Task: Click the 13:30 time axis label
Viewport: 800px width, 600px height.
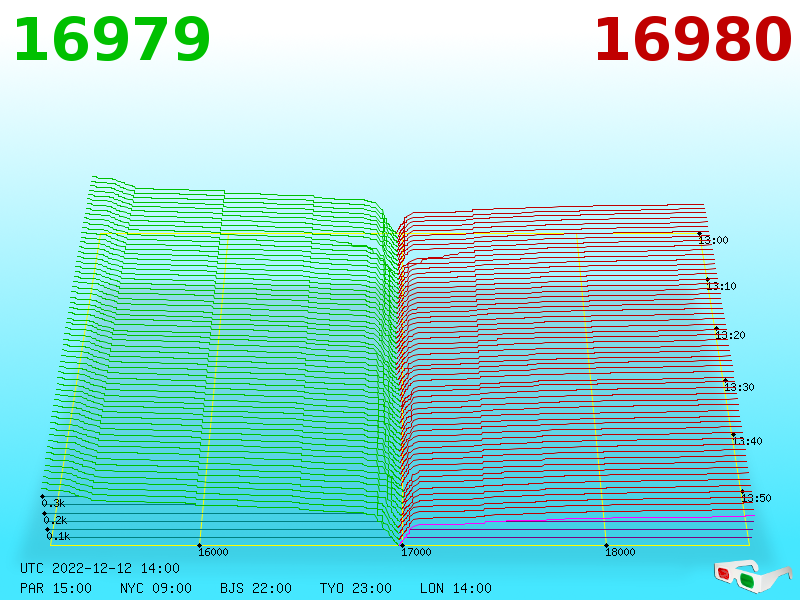Action: (739, 387)
